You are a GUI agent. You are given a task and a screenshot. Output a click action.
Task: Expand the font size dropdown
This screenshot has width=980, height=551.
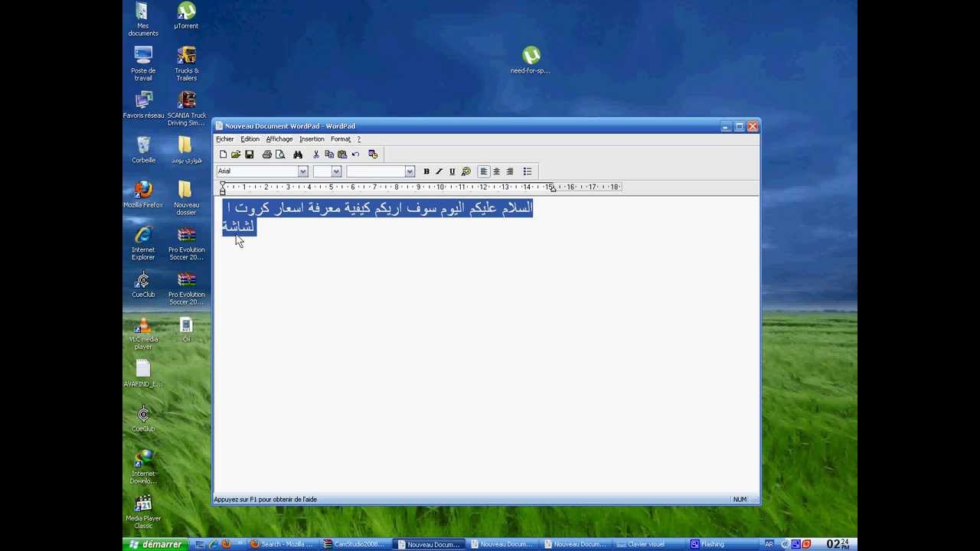tap(336, 171)
